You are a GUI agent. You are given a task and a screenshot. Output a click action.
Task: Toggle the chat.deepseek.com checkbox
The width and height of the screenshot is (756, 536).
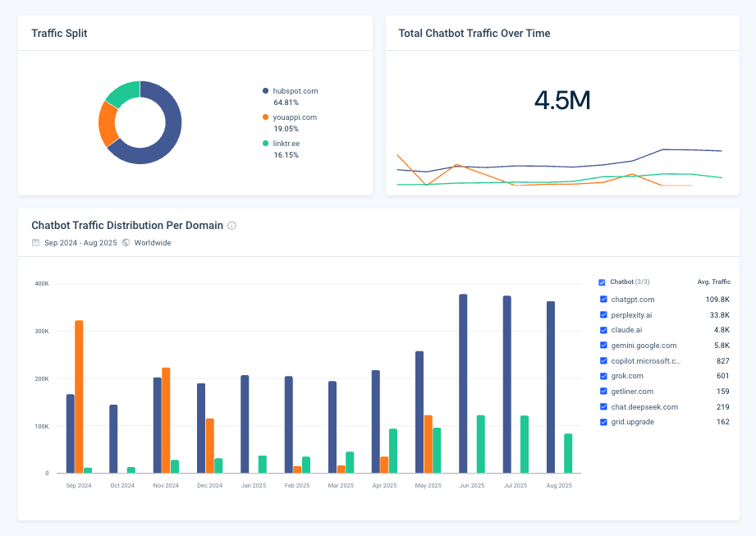[x=603, y=407]
